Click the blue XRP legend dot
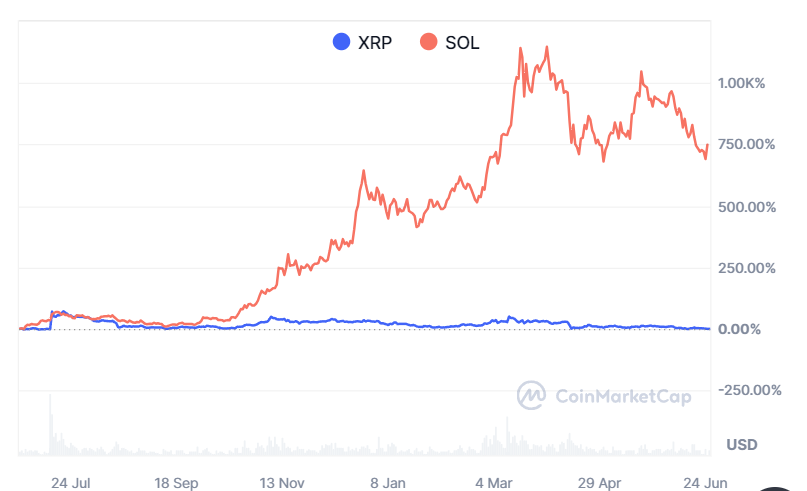Image resolution: width=807 pixels, height=491 pixels. pos(341,42)
